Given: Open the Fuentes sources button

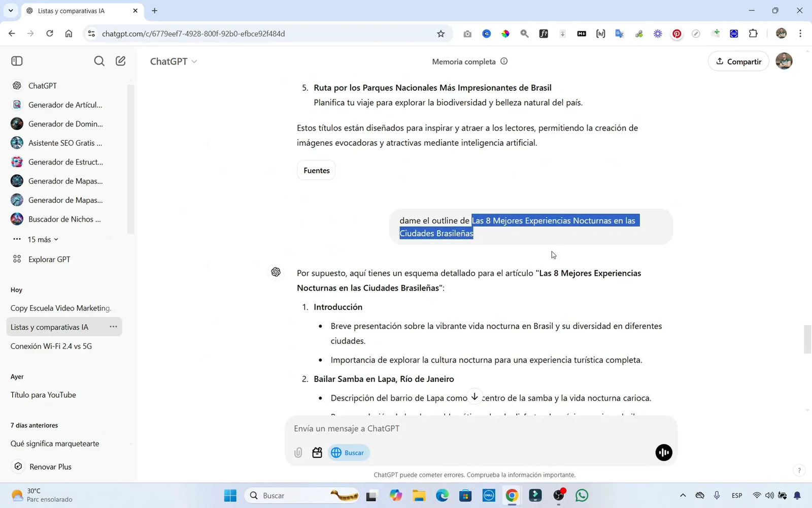Looking at the screenshot, I should 316,170.
